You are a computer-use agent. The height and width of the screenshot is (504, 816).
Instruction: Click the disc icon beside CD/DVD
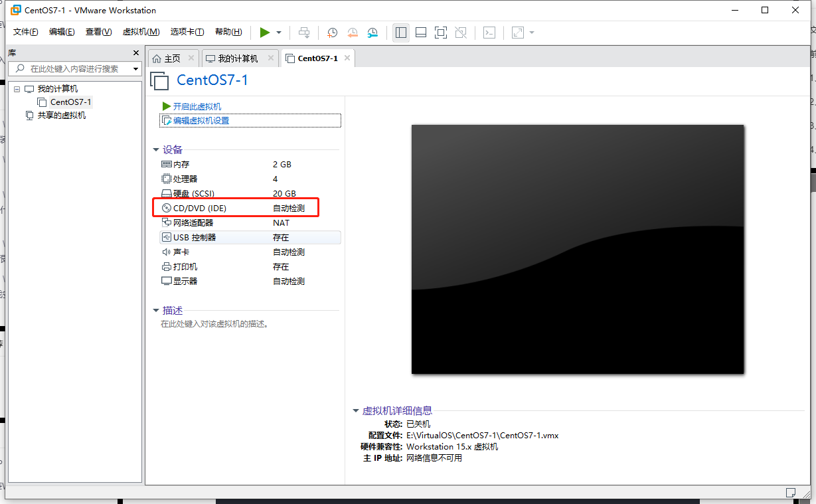167,208
